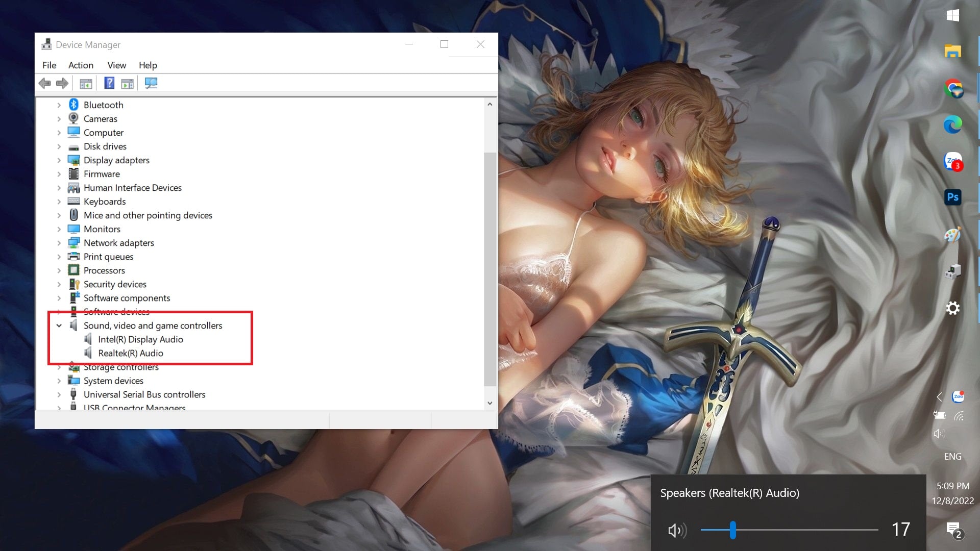980x551 pixels.
Task: Click the speaker icon beside Intel(R) Display Audio
Action: pyautogui.click(x=88, y=339)
